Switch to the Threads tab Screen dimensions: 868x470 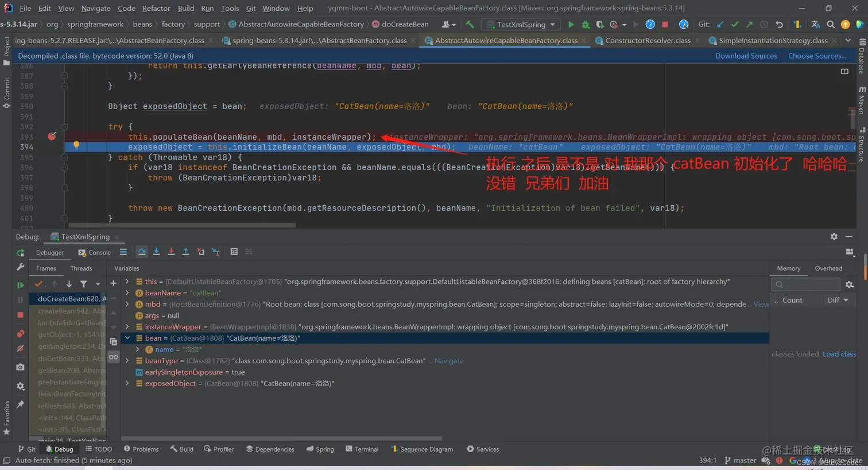(x=81, y=268)
